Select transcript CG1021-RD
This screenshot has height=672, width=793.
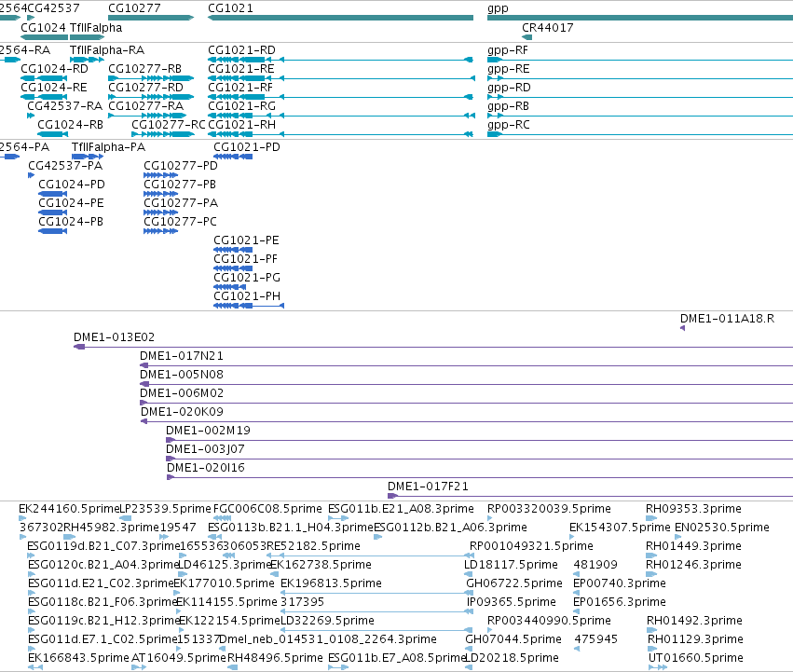pos(241,50)
